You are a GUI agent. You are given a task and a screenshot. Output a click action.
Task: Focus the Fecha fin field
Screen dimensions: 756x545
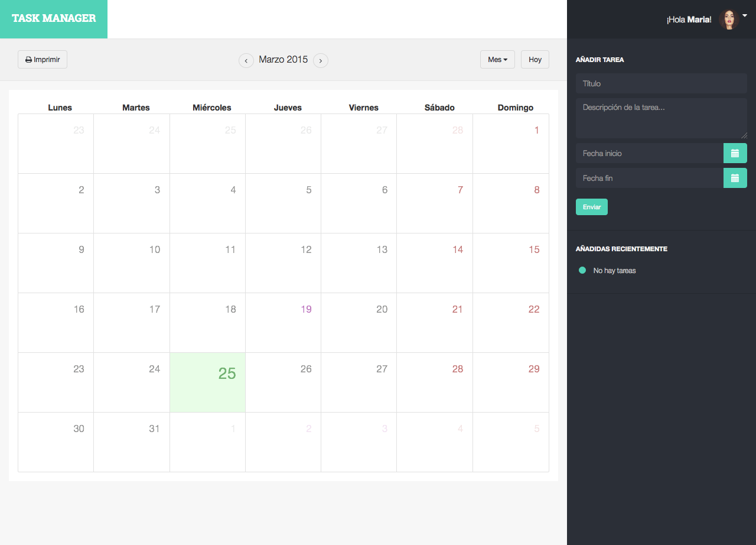pyautogui.click(x=650, y=178)
